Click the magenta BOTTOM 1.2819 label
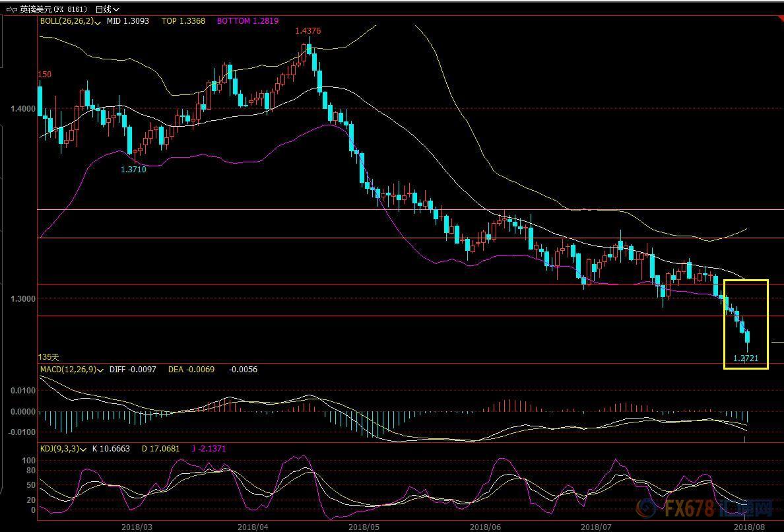Image resolution: width=784 pixels, height=532 pixels. click(247, 21)
